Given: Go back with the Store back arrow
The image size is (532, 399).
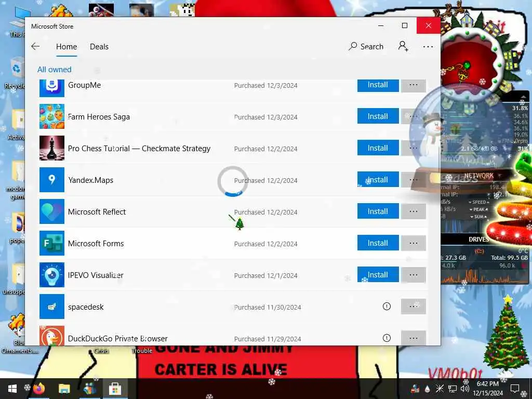Looking at the screenshot, I should [x=35, y=46].
